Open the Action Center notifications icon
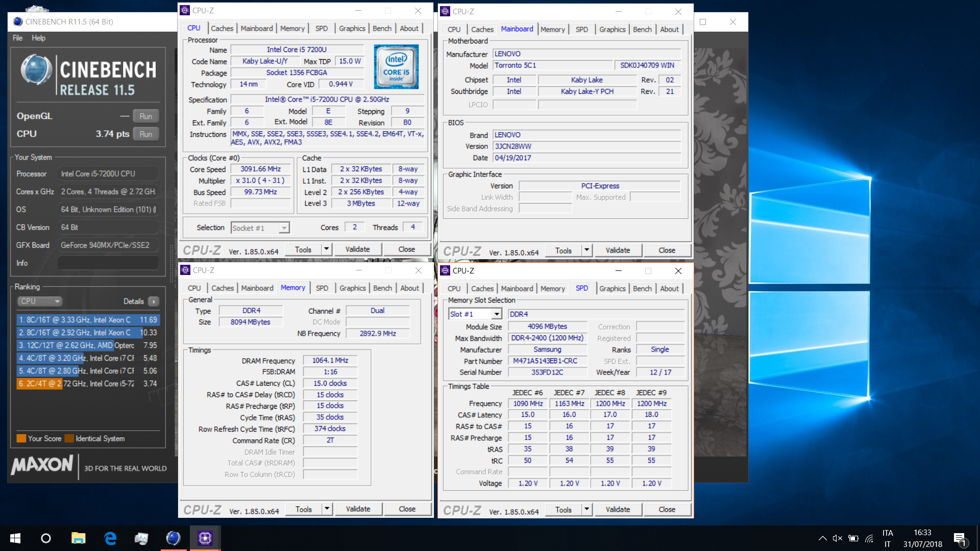Viewport: 980px width, 551px height. point(960,538)
